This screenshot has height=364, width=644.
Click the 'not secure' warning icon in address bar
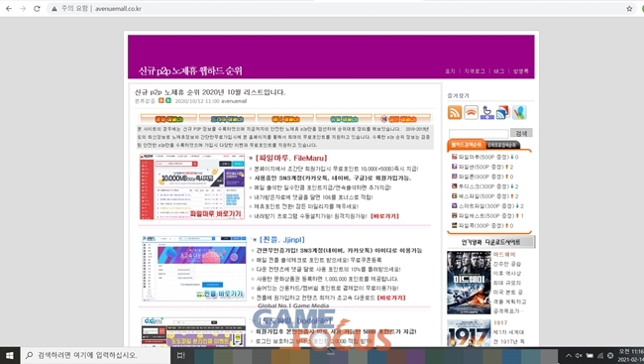coord(54,9)
